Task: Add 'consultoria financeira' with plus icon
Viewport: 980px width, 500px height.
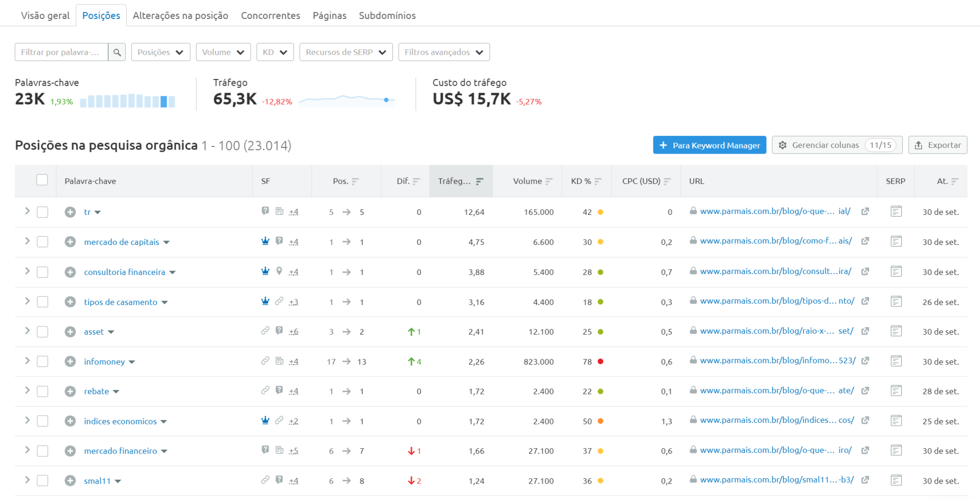Action: point(70,272)
